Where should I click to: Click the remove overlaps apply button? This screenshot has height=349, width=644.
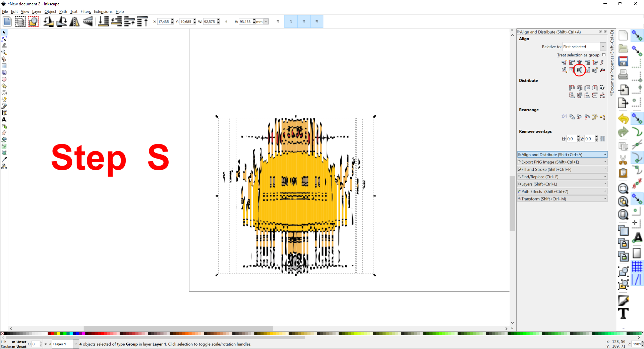click(x=602, y=139)
